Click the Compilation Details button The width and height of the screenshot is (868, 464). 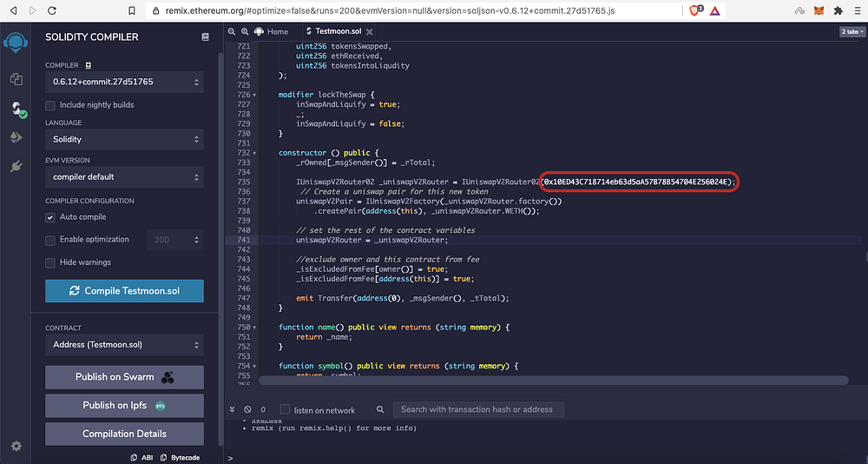click(124, 434)
